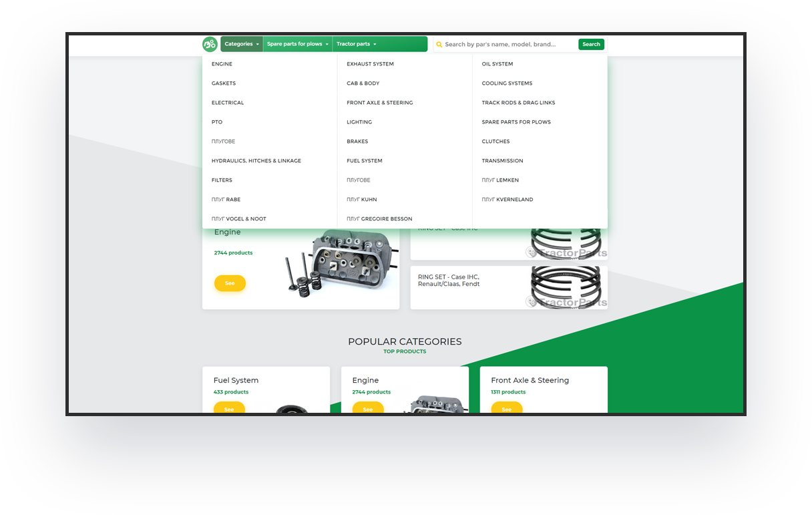Open the CLUTCHES category
Image resolution: width=812 pixels, height=515 pixels.
tap(495, 141)
